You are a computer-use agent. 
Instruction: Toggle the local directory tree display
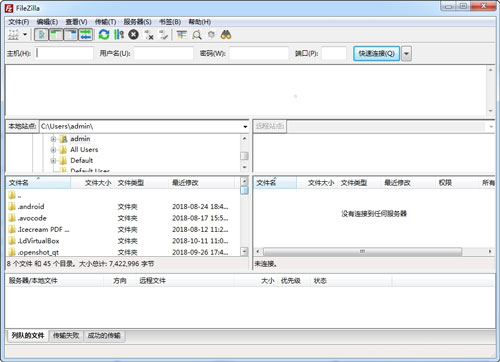56,35
